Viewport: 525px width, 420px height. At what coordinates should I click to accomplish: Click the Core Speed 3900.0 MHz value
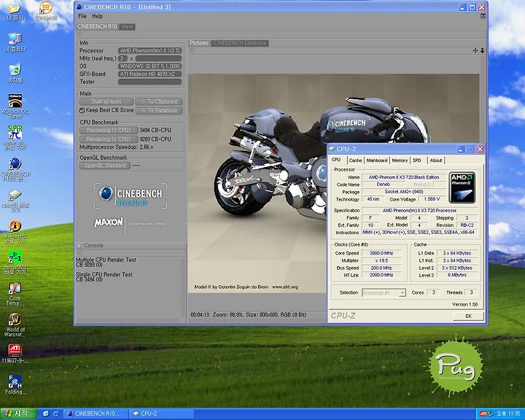tap(381, 253)
